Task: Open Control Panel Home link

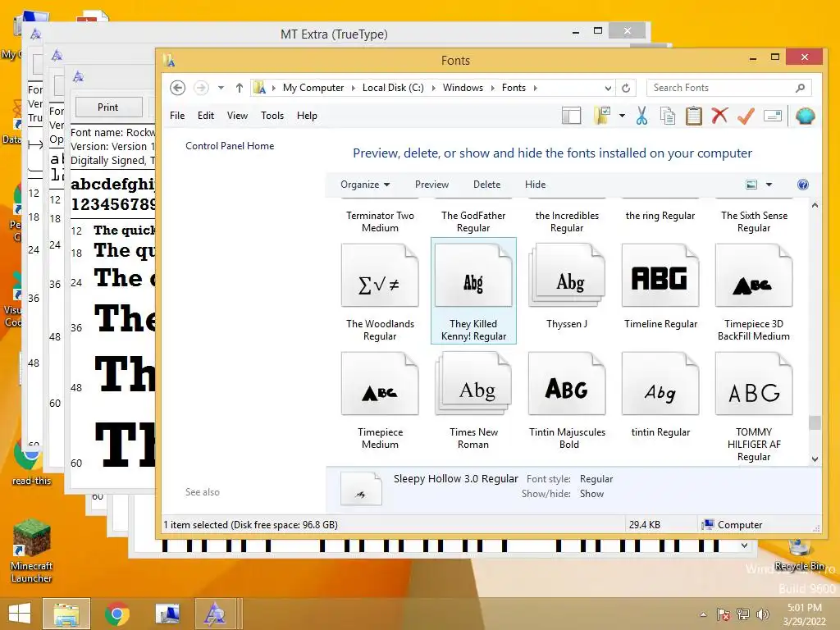Action: point(230,146)
